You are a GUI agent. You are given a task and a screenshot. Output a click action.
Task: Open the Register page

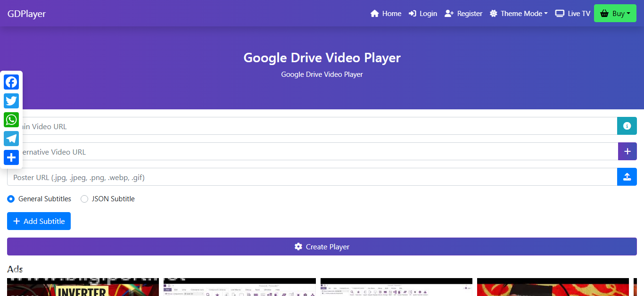pos(463,14)
